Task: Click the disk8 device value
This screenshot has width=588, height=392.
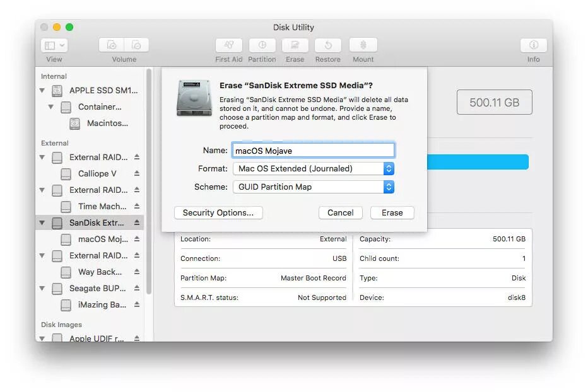Action: pyautogui.click(x=516, y=297)
